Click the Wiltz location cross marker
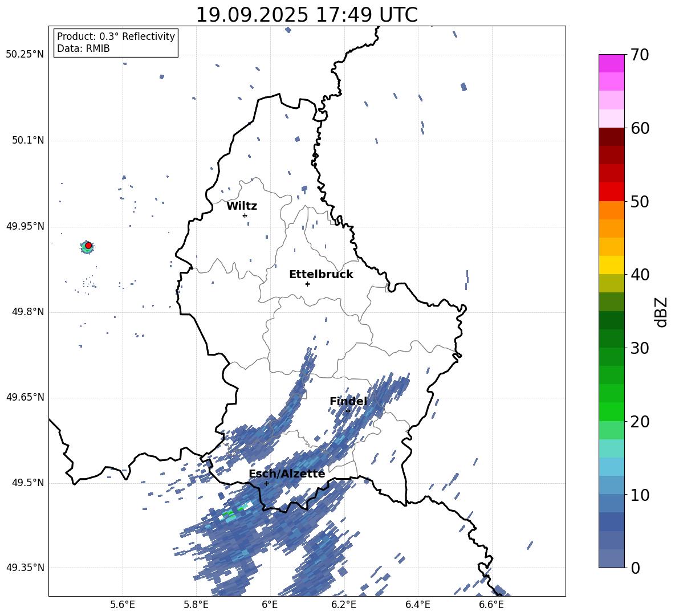The width and height of the screenshot is (675, 616). click(245, 215)
